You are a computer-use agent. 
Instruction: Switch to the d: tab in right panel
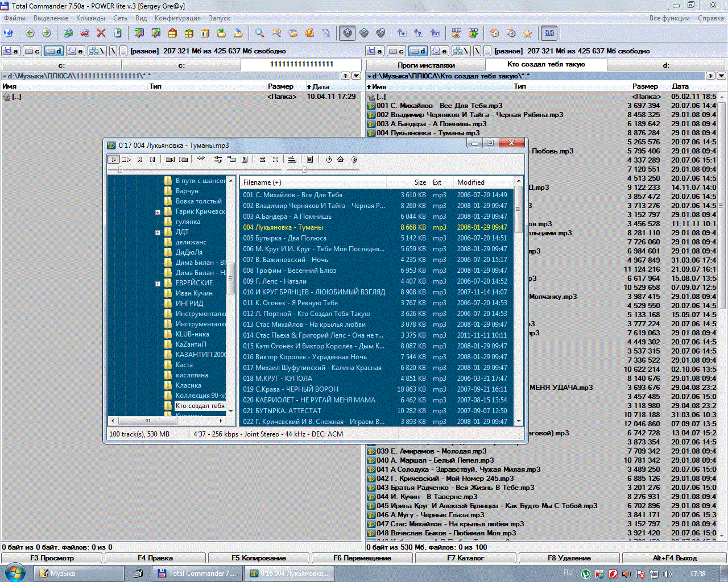click(x=665, y=65)
